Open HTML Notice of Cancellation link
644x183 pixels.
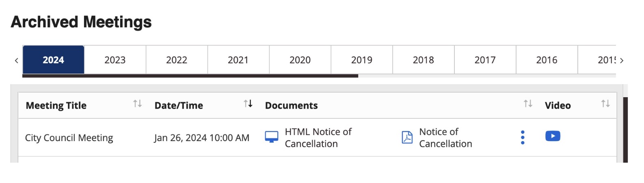(x=318, y=137)
